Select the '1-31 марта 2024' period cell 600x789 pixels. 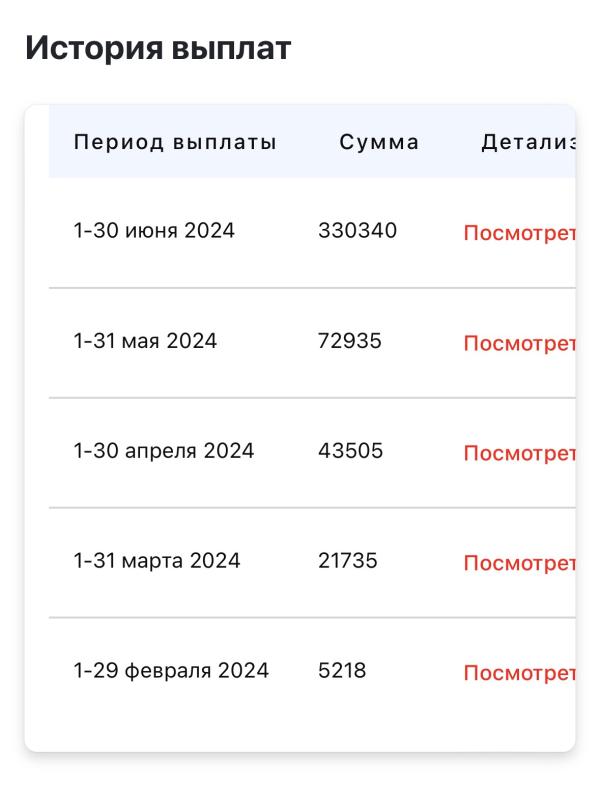coord(157,560)
